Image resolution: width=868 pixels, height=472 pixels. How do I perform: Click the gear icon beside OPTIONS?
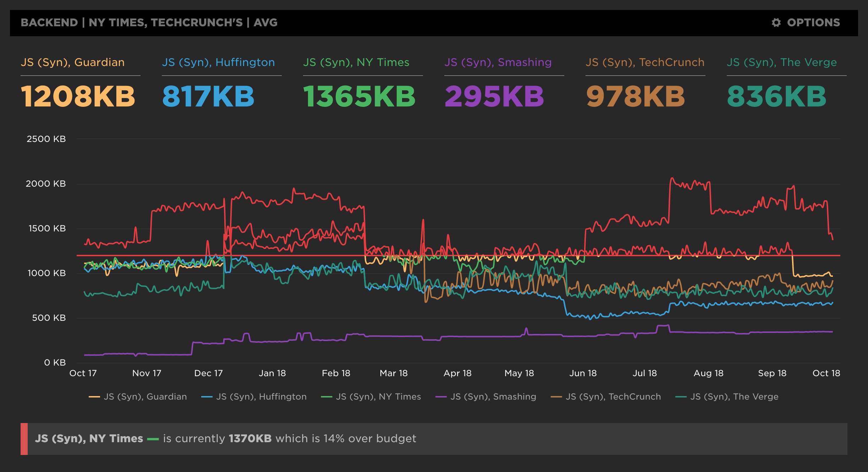pos(776,23)
